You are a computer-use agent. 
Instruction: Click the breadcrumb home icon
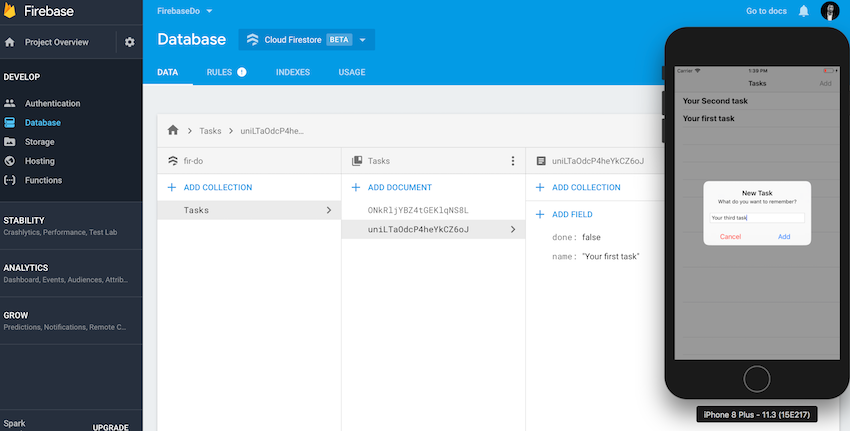tap(173, 130)
